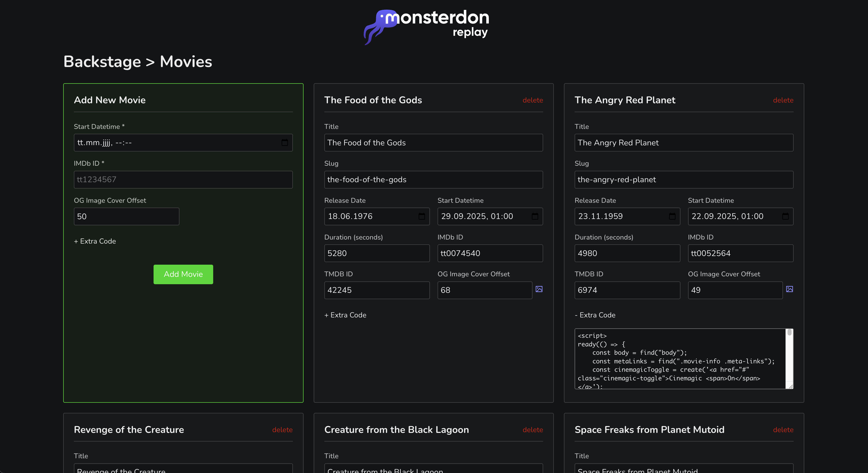
Task: Expand Extra Code in Add New Movie form
Action: click(x=95, y=241)
